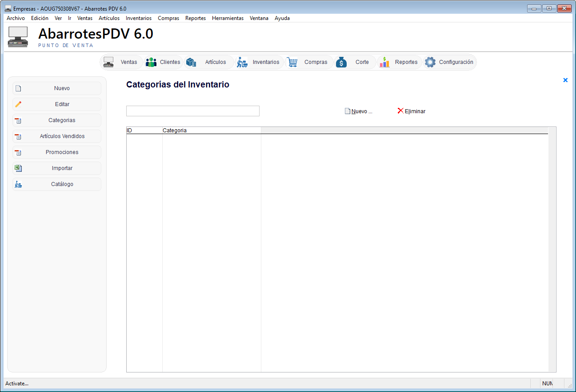Click the page icon next to Nuevo ...
This screenshot has height=392, width=576.
point(348,111)
